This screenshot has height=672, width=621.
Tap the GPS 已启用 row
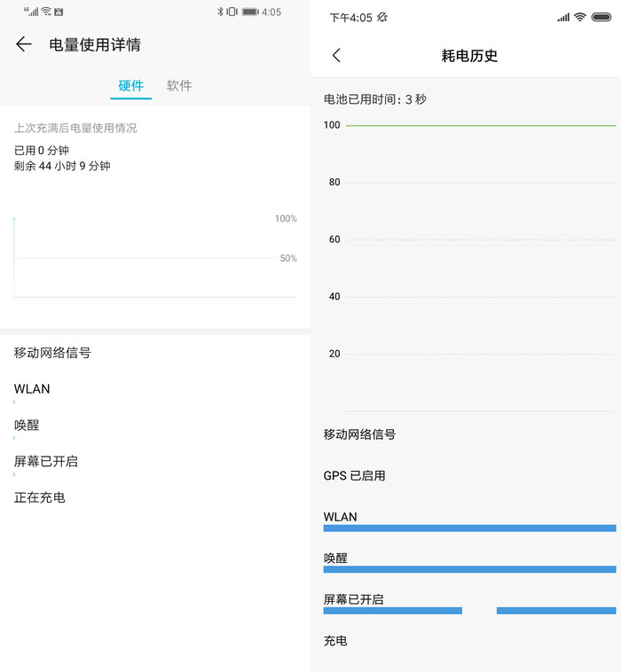(x=354, y=476)
